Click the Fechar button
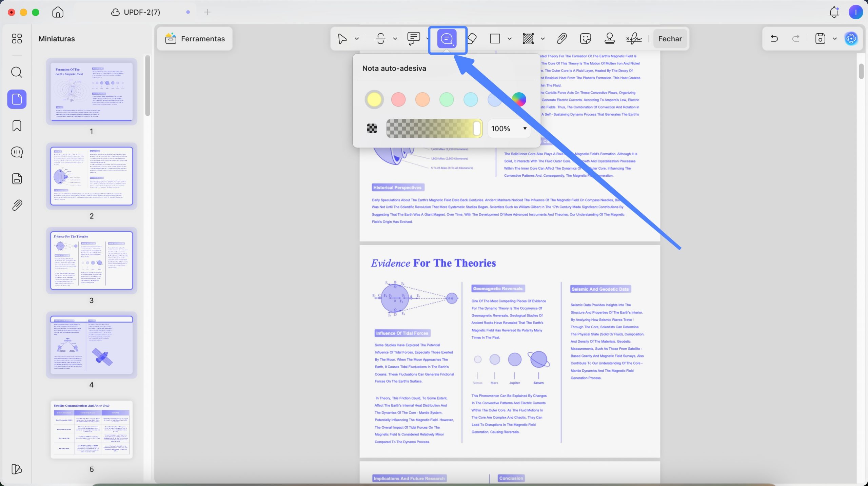 [x=670, y=39]
